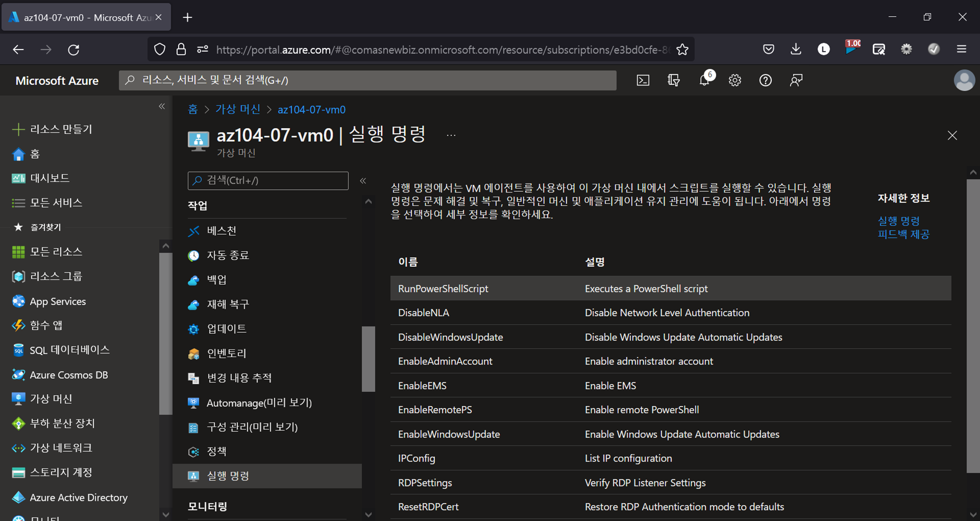Click the 가상 네트워크 icon
Viewport: 980px width, 521px height.
coord(18,448)
